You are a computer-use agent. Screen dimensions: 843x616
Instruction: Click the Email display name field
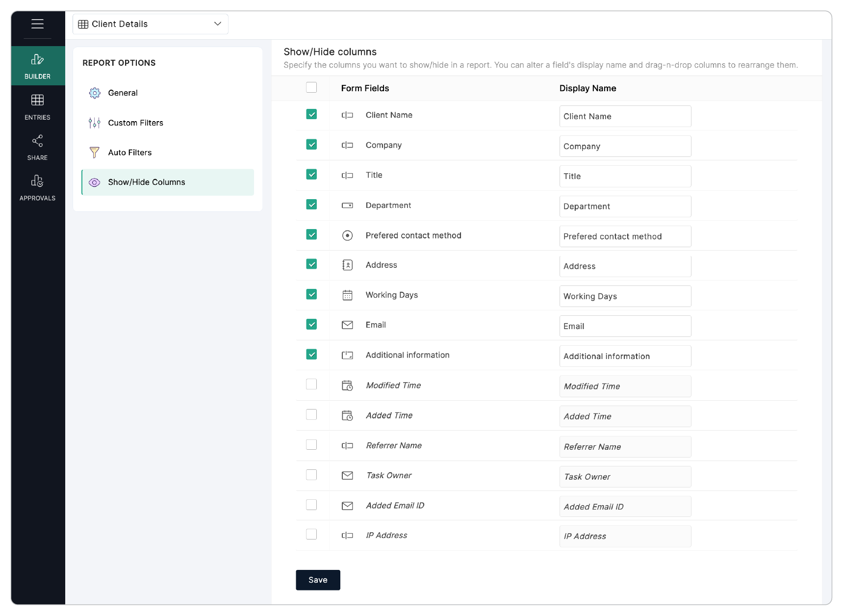coord(625,326)
